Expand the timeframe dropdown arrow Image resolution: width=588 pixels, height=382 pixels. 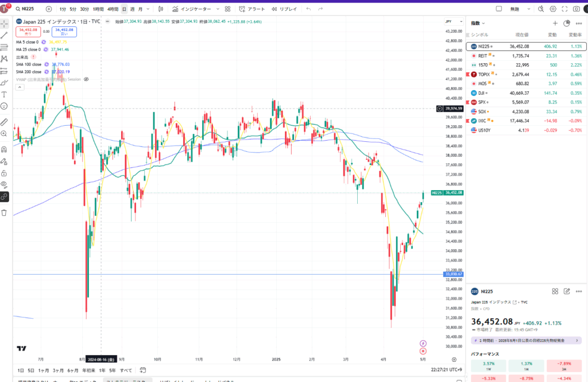tap(148, 9)
